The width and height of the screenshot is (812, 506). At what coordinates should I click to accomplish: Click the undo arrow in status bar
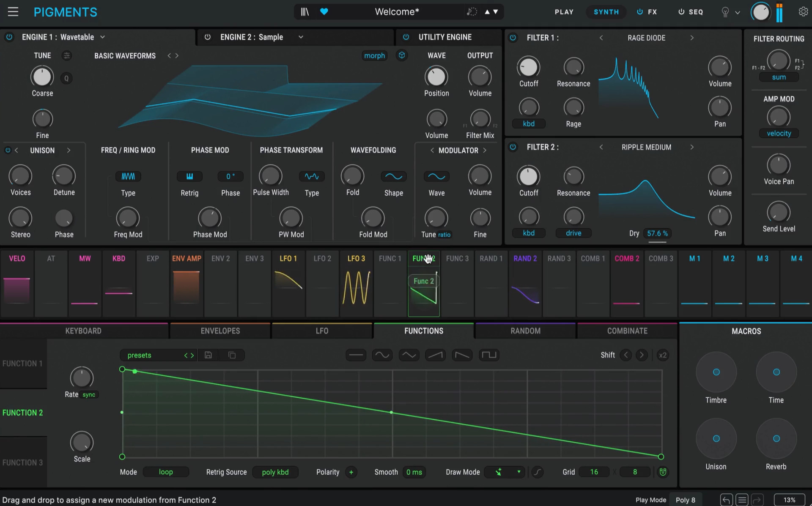click(x=726, y=500)
